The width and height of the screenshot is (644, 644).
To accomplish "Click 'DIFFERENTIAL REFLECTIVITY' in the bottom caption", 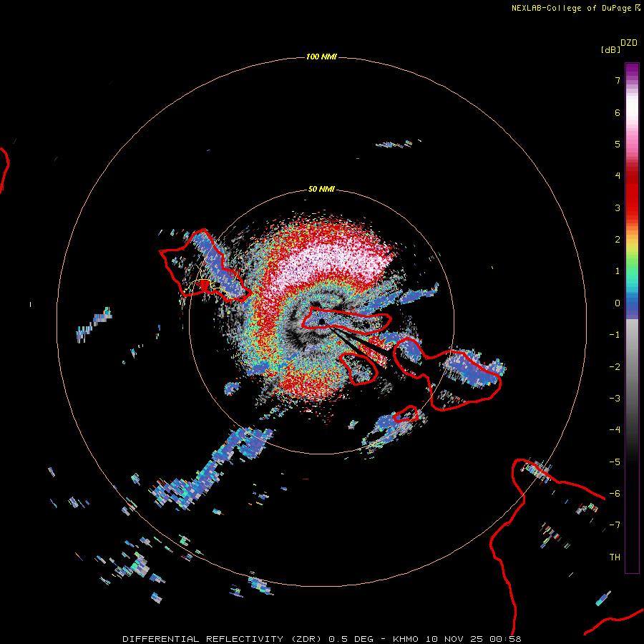I will [203, 639].
